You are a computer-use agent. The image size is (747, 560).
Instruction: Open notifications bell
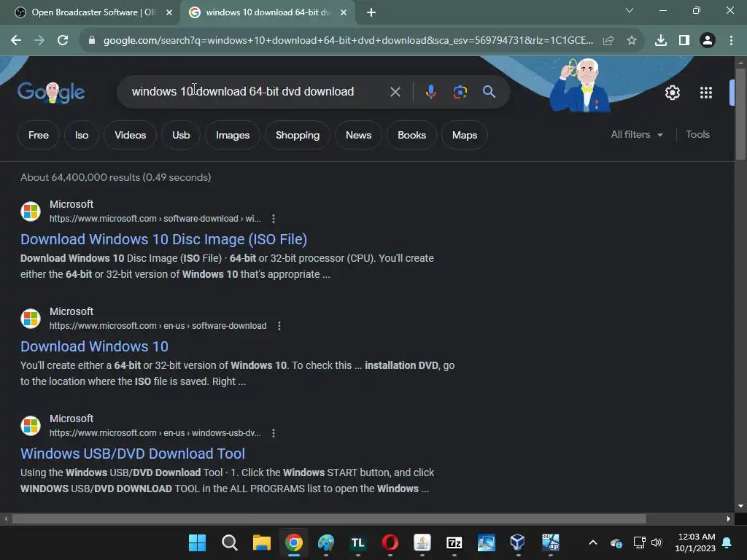click(727, 542)
